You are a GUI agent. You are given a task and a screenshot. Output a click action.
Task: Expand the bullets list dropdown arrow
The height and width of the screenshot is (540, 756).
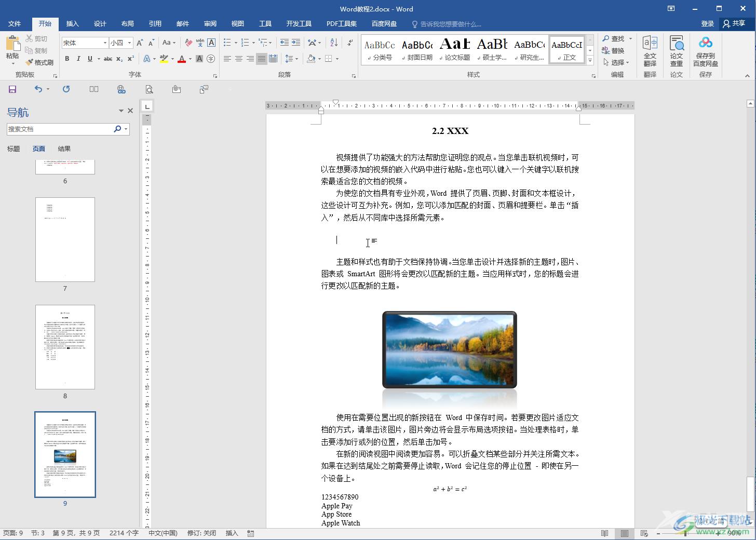pos(236,43)
